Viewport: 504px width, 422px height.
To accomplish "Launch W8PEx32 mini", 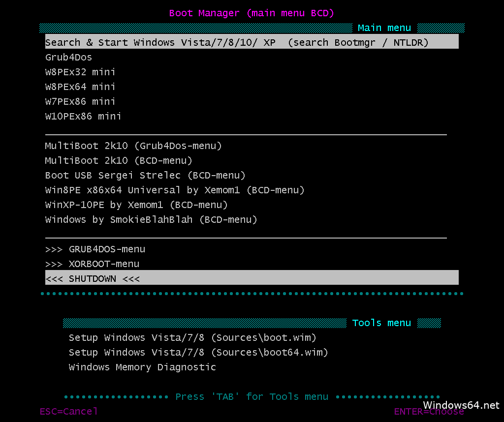I will coord(80,72).
